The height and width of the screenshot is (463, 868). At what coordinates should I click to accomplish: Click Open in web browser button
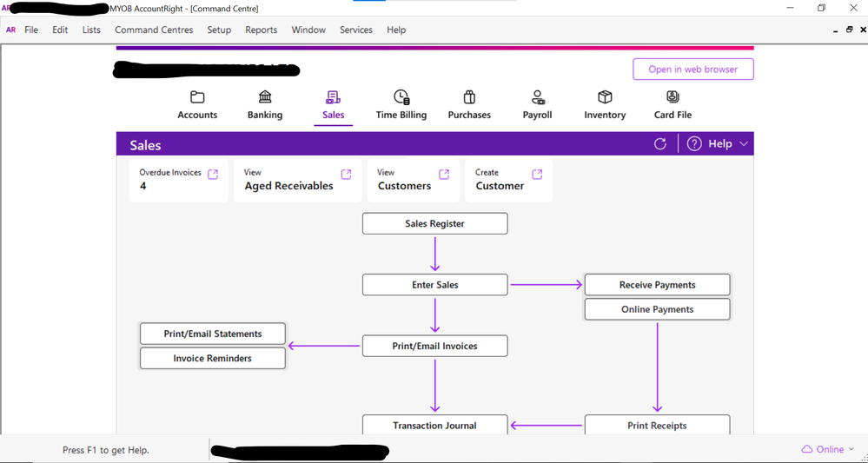coord(692,69)
